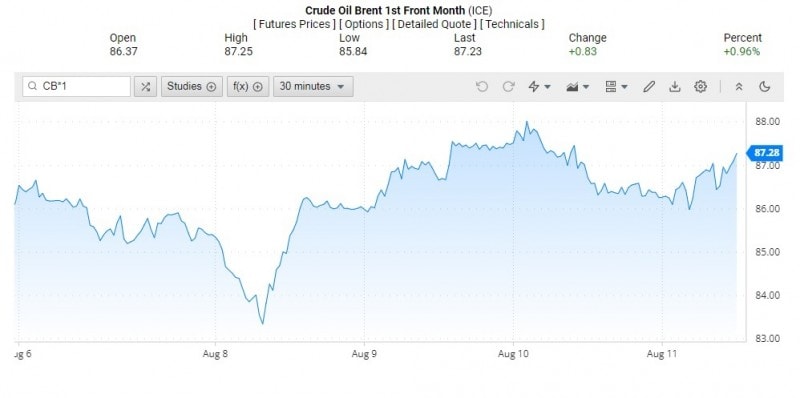Click the compare symbols shuffle icon
This screenshot has width=800, height=398.
click(x=145, y=87)
